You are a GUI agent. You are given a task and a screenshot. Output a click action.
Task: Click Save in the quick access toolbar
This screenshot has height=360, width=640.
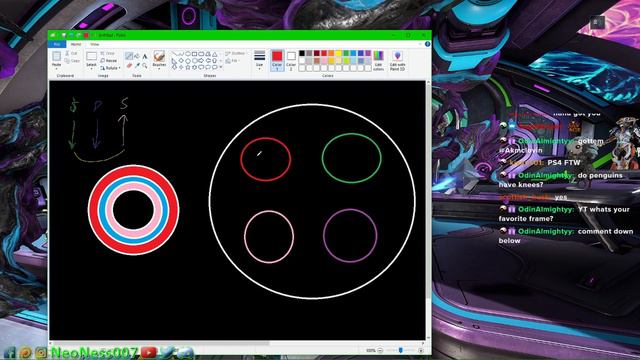pos(64,36)
